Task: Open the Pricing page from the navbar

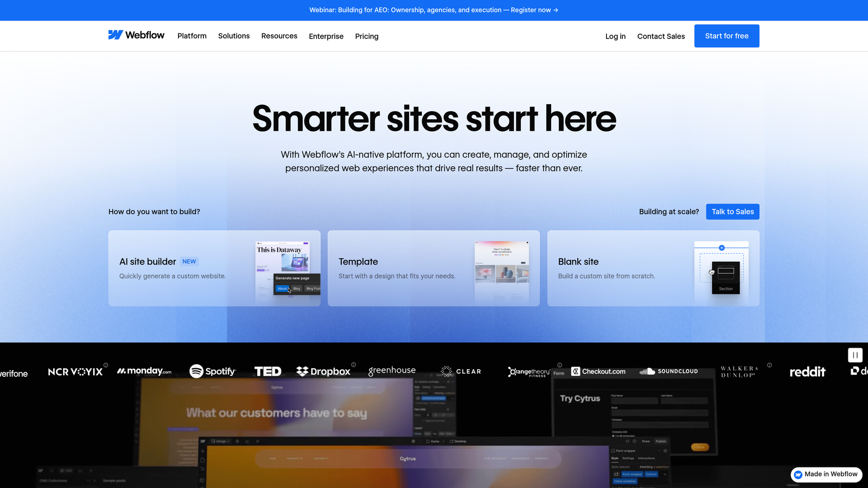Action: coord(367,36)
